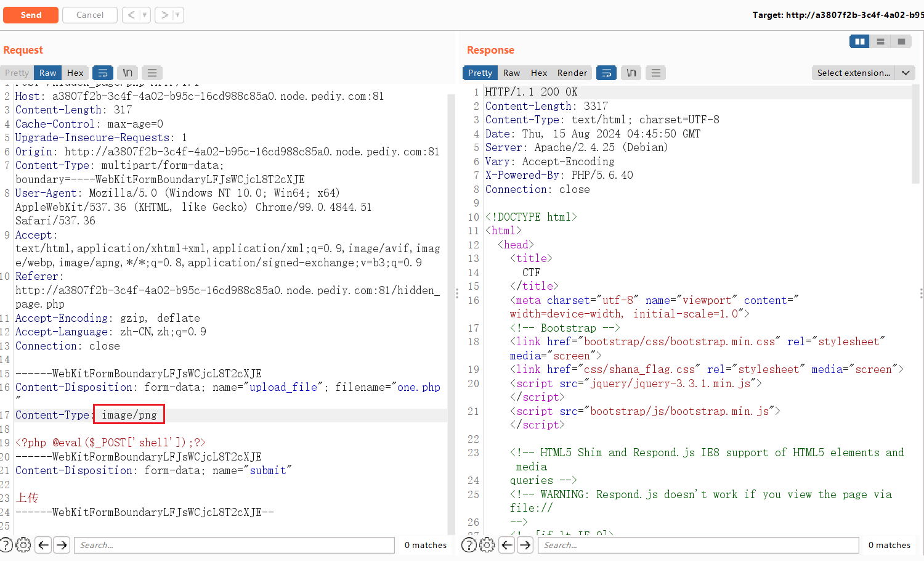Click the 'HTTP/1.1 200 OK' status line

click(532, 92)
